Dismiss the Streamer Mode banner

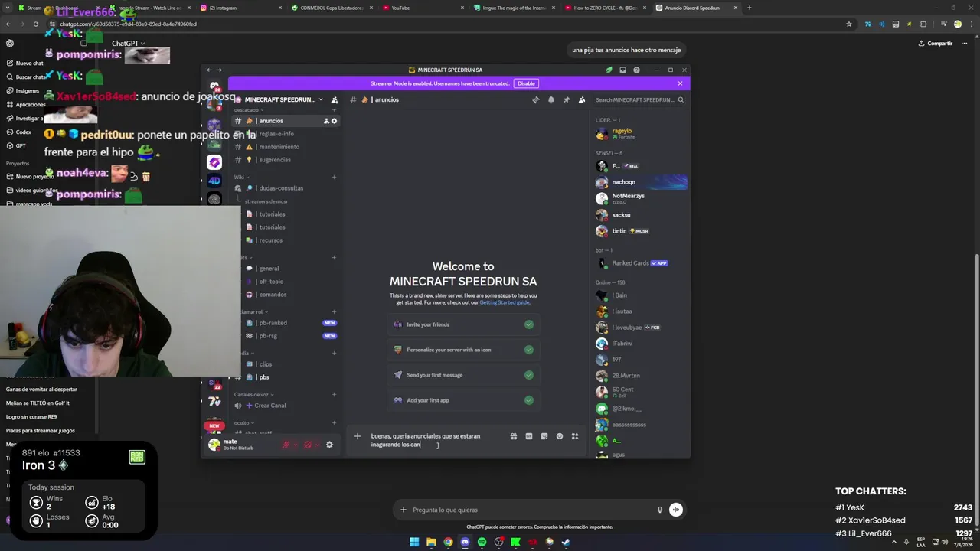[x=680, y=83]
